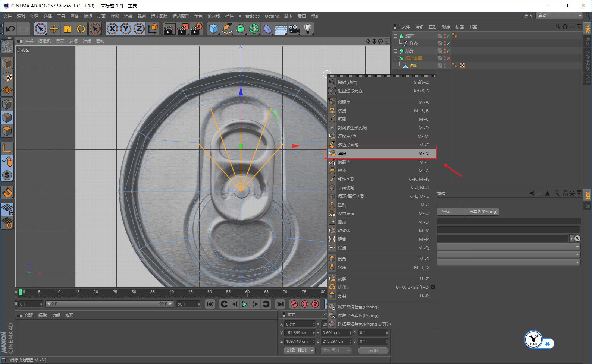592x364 pixels.
Task: Click the 应用 apply button
Action: pos(373,350)
